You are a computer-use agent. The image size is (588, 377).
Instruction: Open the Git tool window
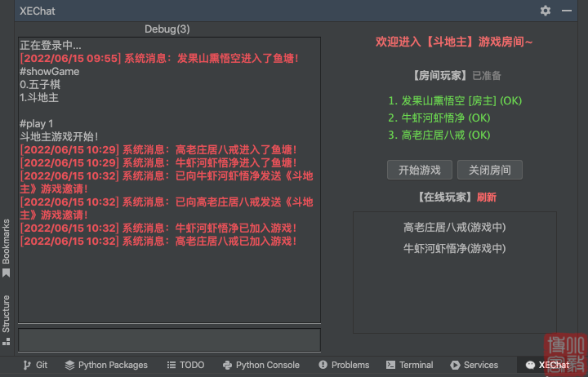pos(35,365)
